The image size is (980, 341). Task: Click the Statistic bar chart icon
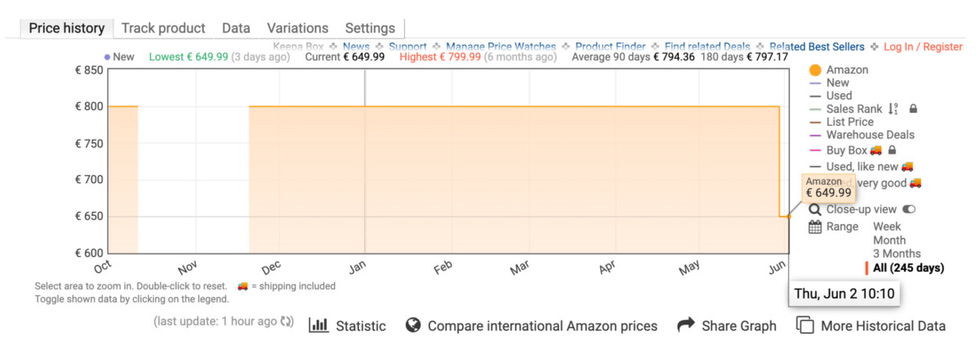click(318, 325)
